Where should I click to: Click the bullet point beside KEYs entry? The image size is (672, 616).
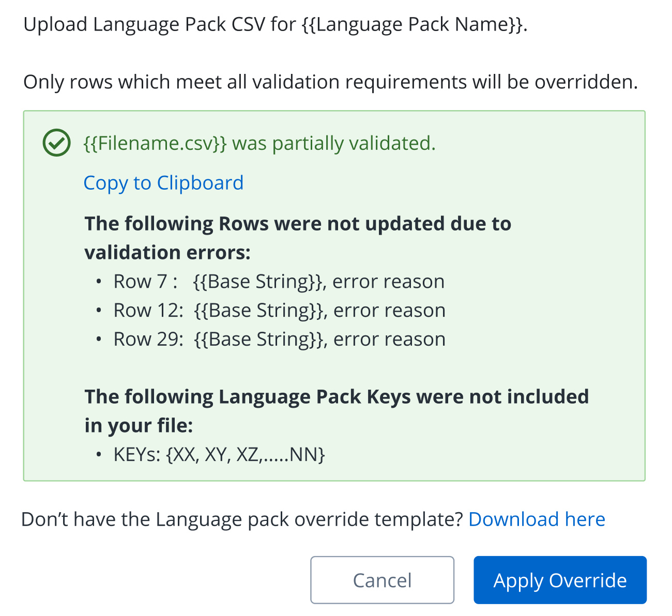pyautogui.click(x=98, y=455)
